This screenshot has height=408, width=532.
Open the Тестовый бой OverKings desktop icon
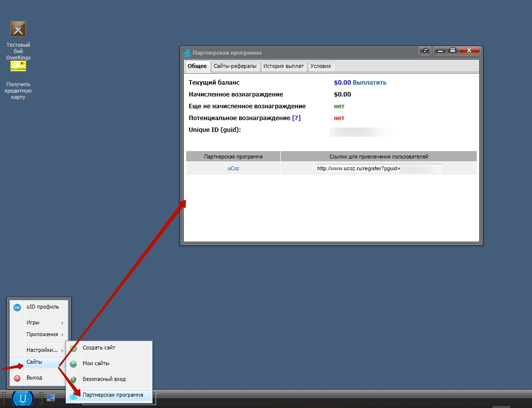(18, 30)
